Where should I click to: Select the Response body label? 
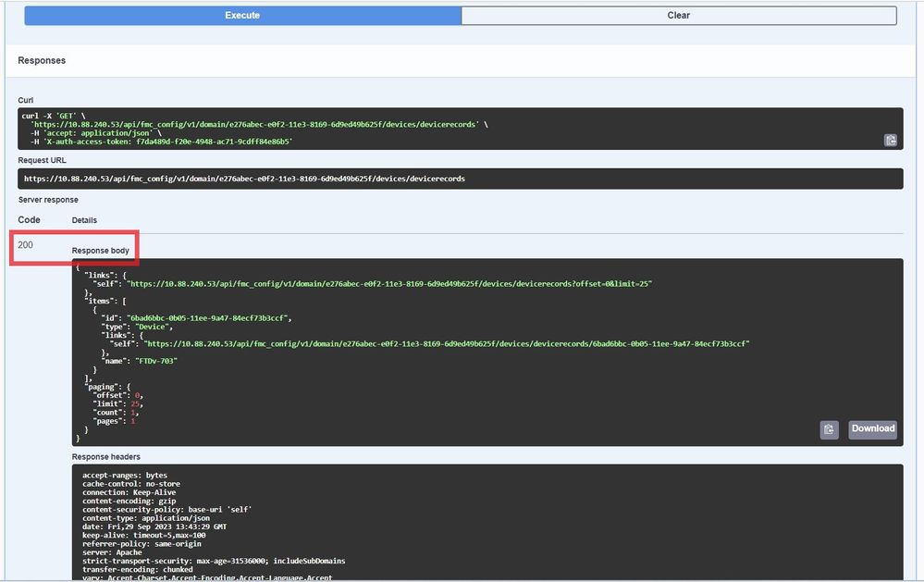coord(101,250)
